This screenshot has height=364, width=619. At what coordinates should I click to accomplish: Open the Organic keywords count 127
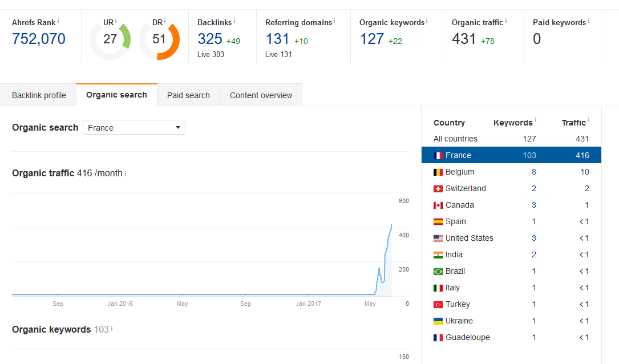tap(372, 39)
